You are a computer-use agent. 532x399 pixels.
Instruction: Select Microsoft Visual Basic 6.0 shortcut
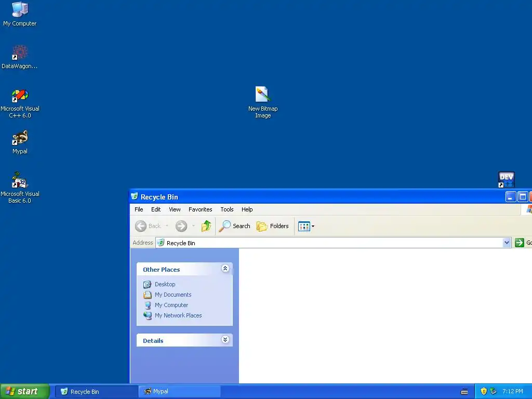(x=20, y=188)
